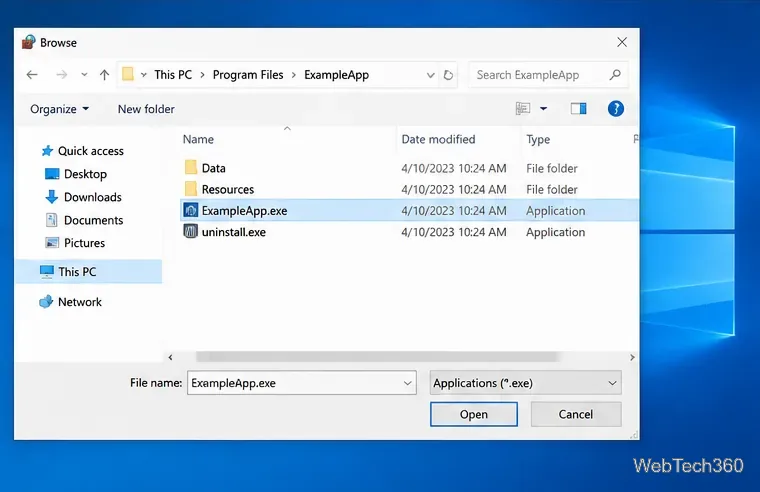Select Program Files in the address path

(x=248, y=75)
